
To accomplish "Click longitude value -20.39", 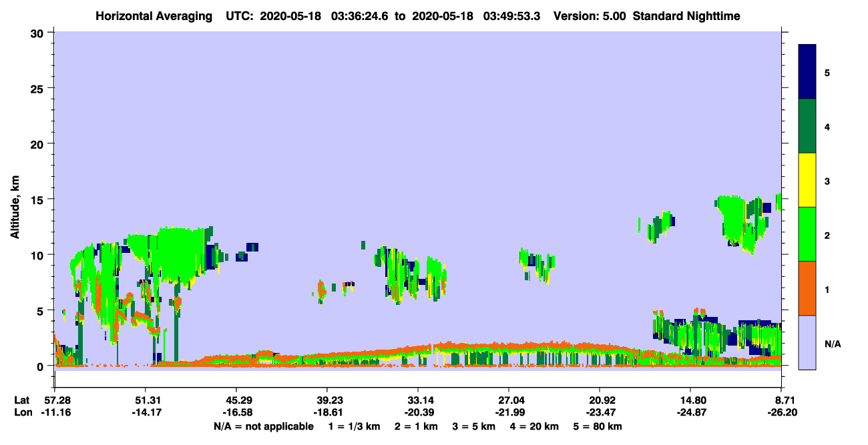I will 418,413.
